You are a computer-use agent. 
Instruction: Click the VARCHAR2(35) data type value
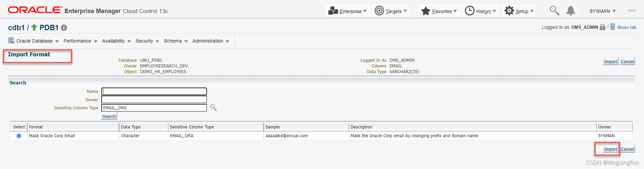tap(404, 72)
